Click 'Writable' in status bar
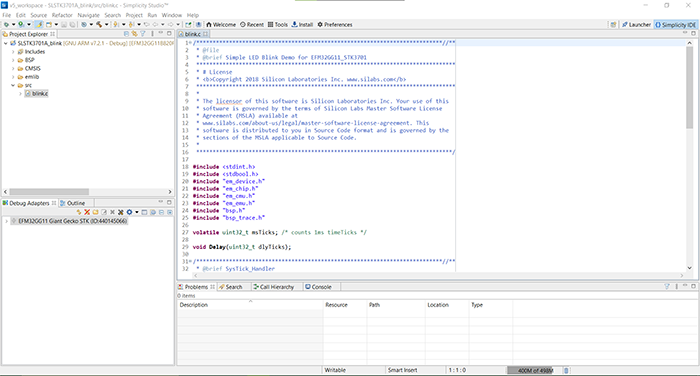Screen dimensions: 700x376 [335, 370]
